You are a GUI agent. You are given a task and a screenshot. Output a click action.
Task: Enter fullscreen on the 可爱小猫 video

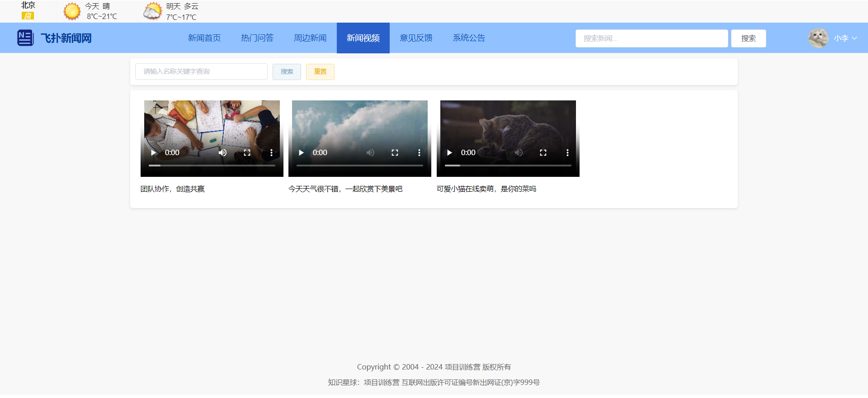coord(543,153)
